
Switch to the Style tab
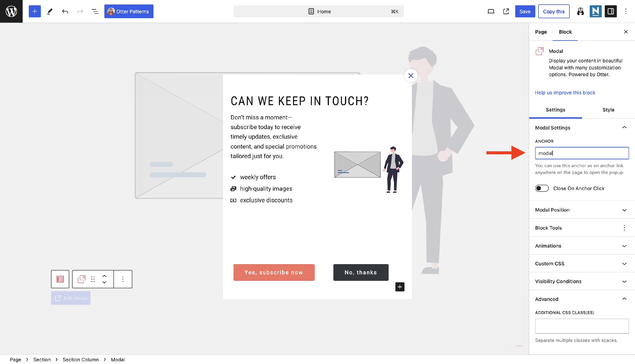(608, 110)
